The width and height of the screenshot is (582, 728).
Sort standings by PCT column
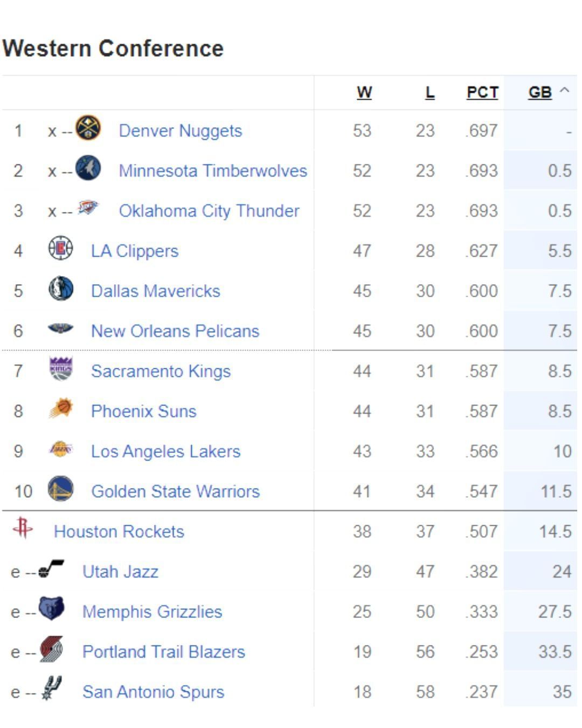coord(482,93)
